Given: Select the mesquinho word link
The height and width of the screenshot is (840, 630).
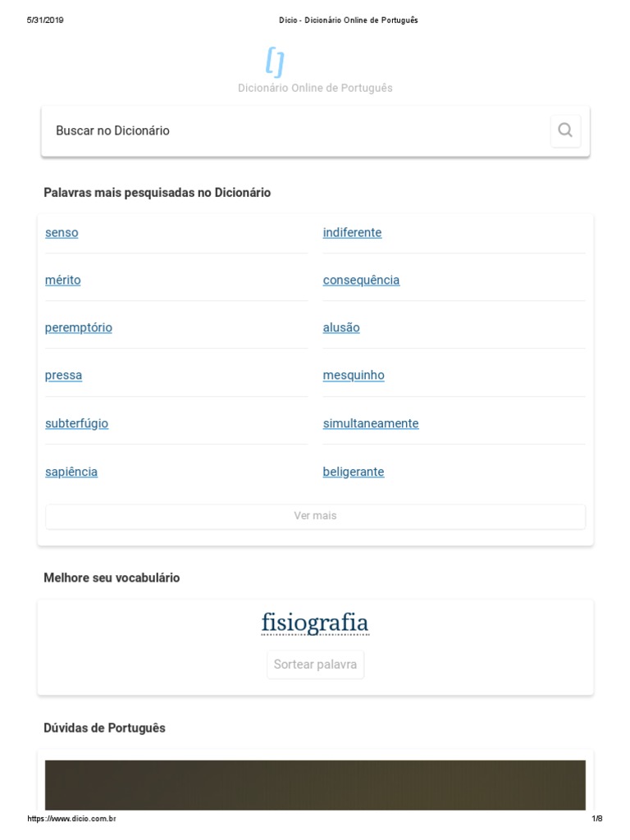Looking at the screenshot, I should pyautogui.click(x=354, y=375).
